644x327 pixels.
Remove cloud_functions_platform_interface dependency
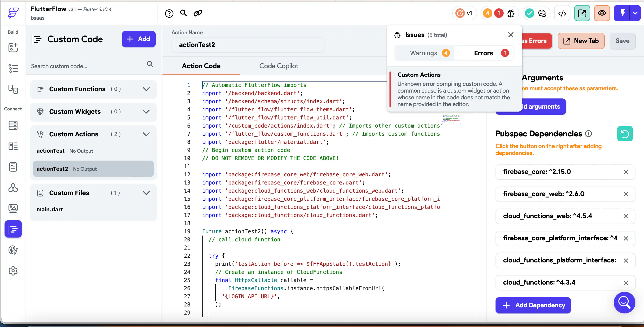tap(626, 261)
